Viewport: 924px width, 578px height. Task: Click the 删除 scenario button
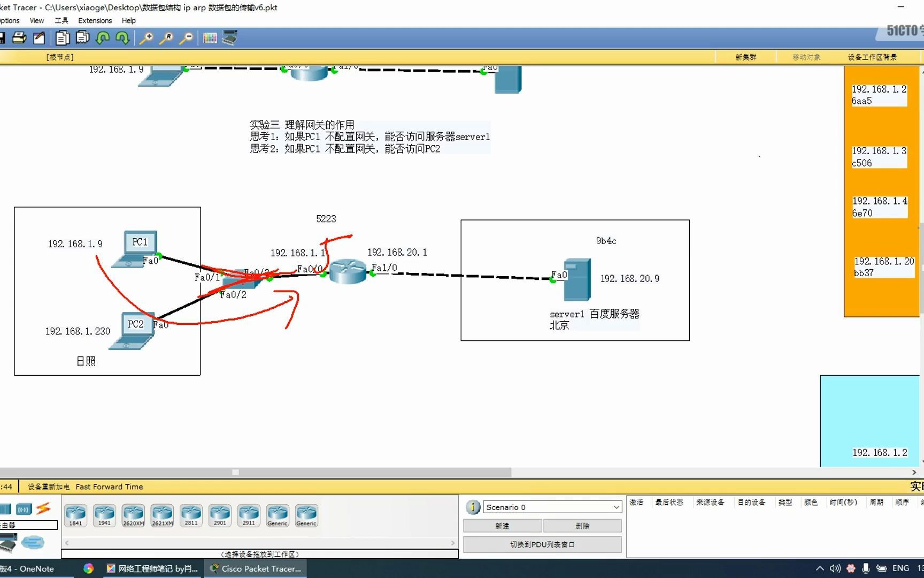point(582,526)
